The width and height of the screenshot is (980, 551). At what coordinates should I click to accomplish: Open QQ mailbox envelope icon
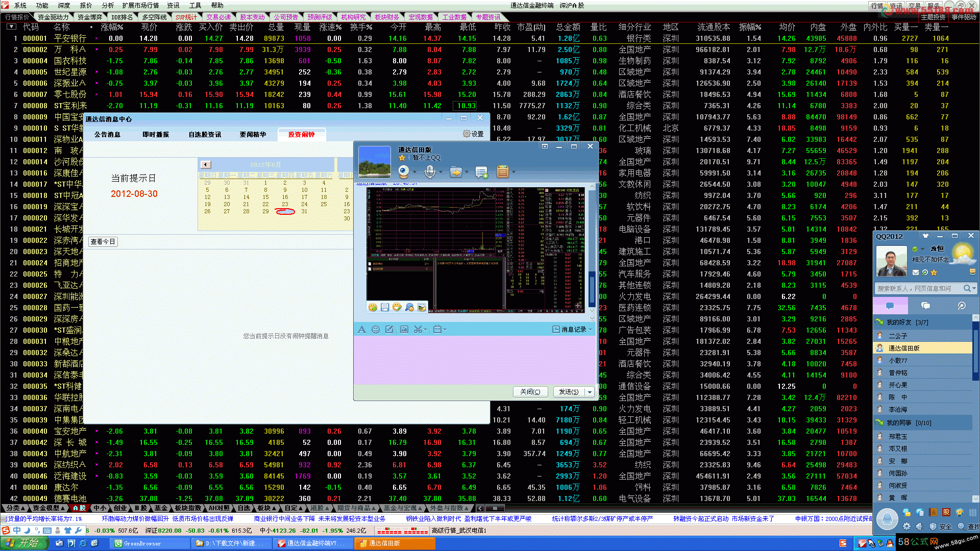(916, 273)
